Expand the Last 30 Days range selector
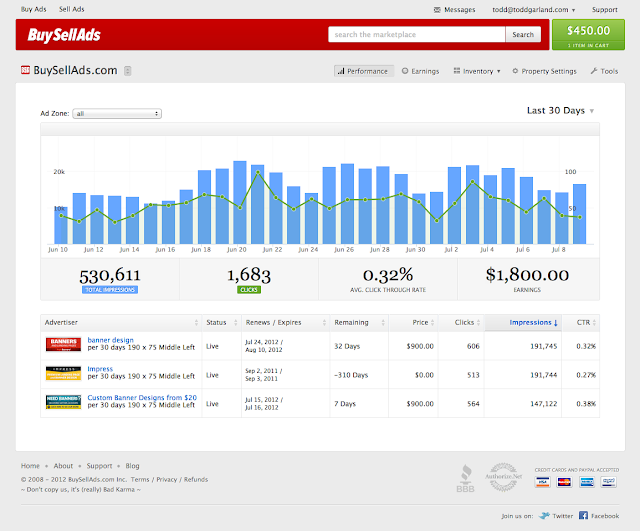The width and height of the screenshot is (640, 531). 560,111
